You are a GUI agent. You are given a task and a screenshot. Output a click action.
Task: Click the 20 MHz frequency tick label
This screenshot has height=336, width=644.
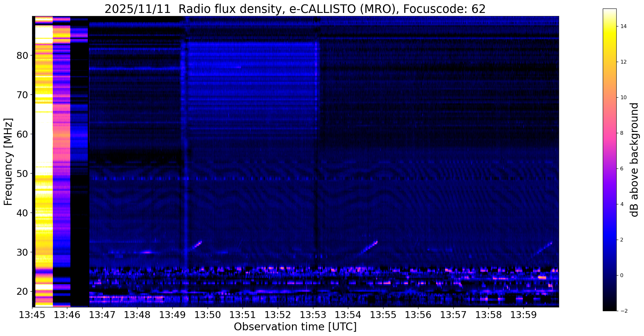(x=22, y=292)
